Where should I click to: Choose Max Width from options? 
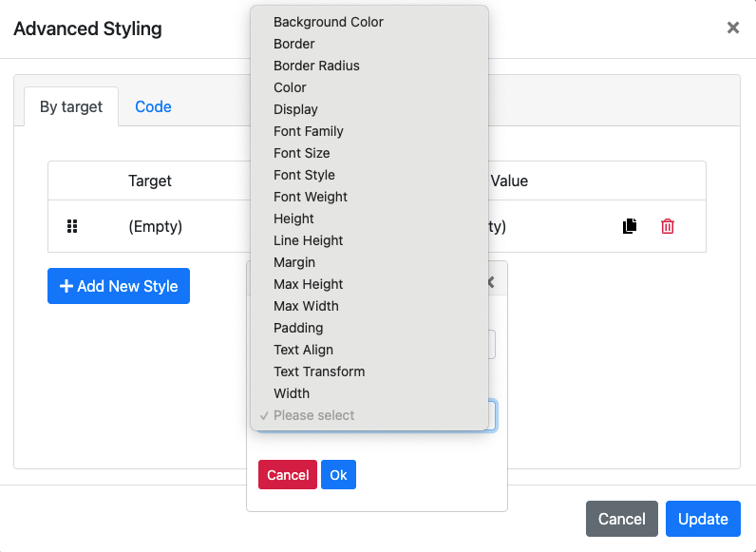(x=306, y=306)
